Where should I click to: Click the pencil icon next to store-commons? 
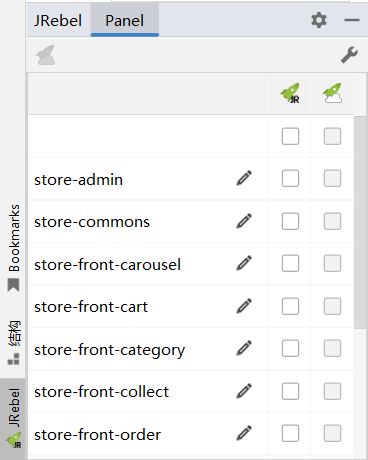point(244,221)
